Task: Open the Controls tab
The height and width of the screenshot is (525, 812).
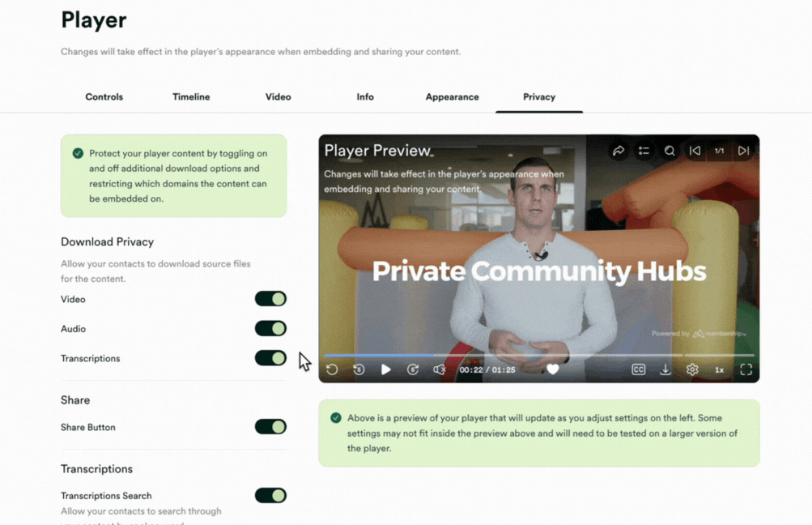Action: (x=104, y=97)
